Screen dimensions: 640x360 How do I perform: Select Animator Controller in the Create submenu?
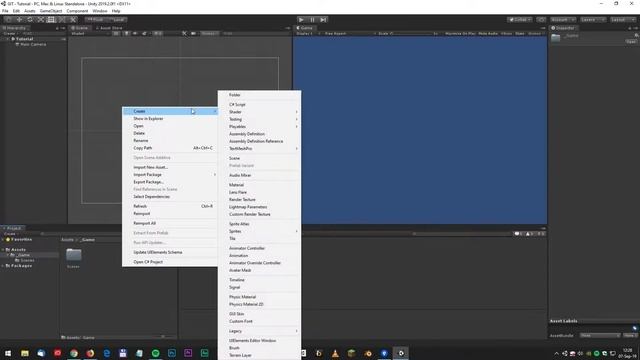[260, 248]
